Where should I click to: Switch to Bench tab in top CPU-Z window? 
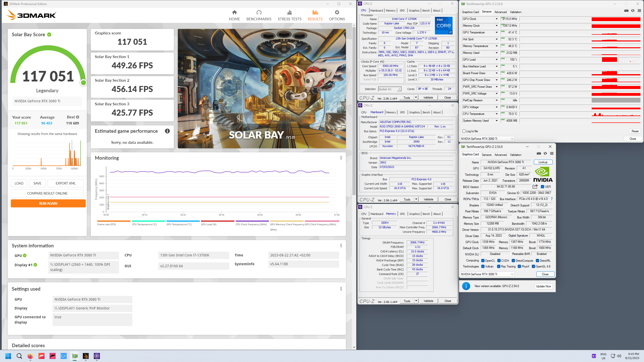[x=426, y=11]
